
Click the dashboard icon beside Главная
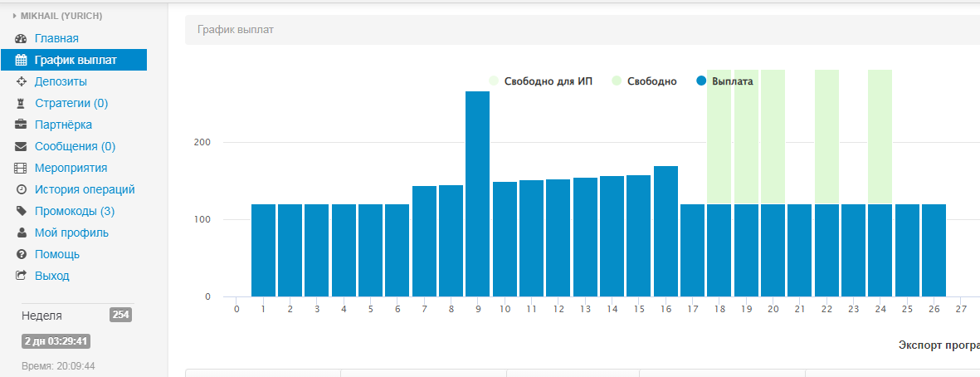pyautogui.click(x=22, y=38)
